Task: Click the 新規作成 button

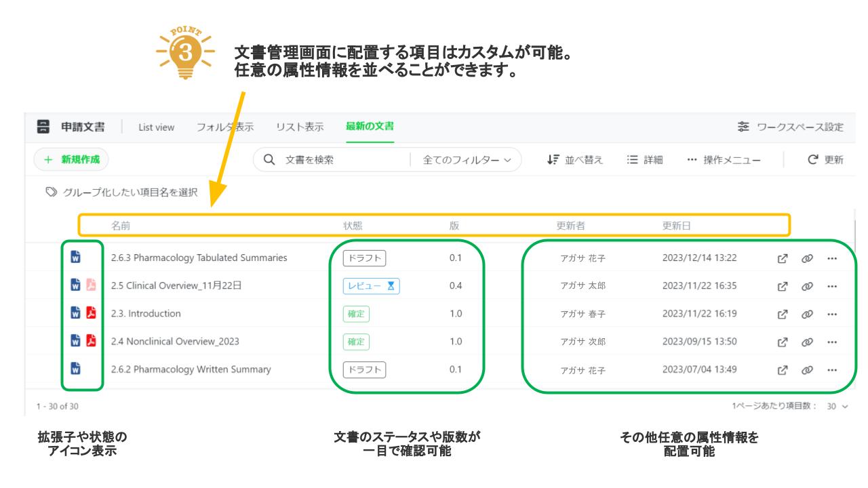Action: point(71,160)
